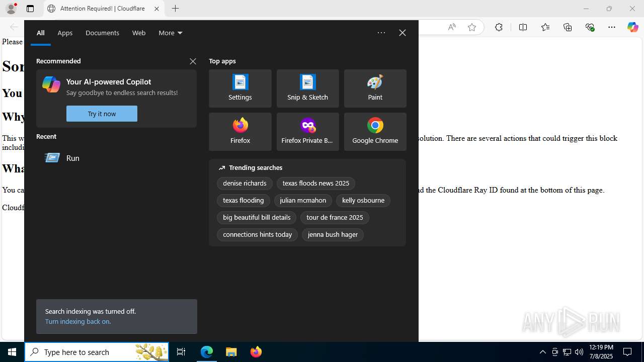Search trending big beautiful bill details
Viewport: 644px width, 362px height.
tap(257, 218)
